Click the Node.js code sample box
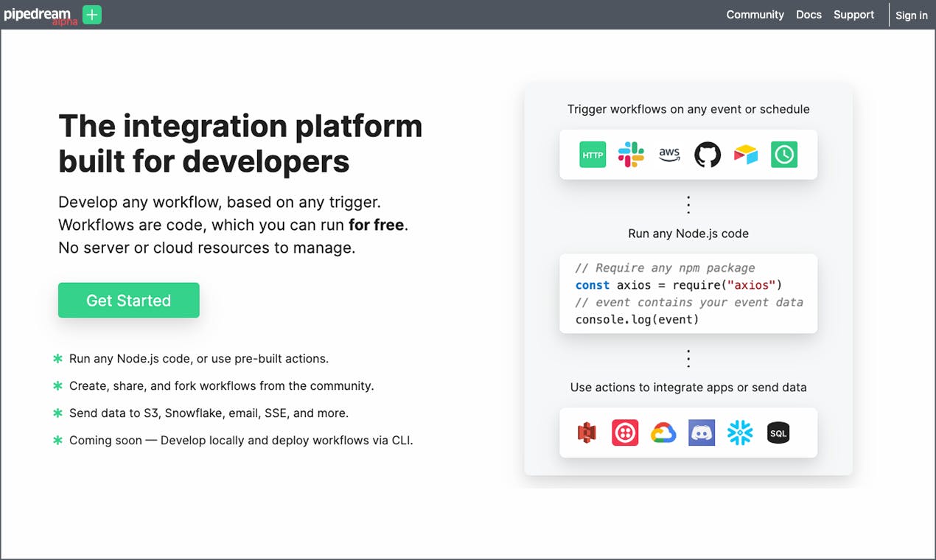Viewport: 936px width, 560px height. tap(688, 293)
